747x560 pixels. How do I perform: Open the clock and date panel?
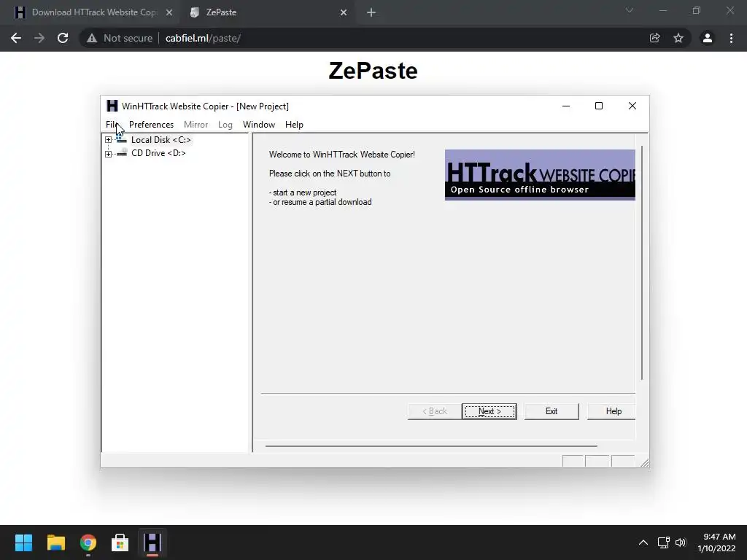716,542
